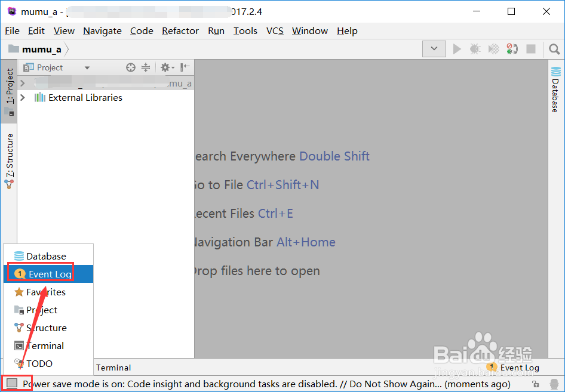Expand the External Libraries node
The width and height of the screenshot is (565, 392).
[23, 97]
